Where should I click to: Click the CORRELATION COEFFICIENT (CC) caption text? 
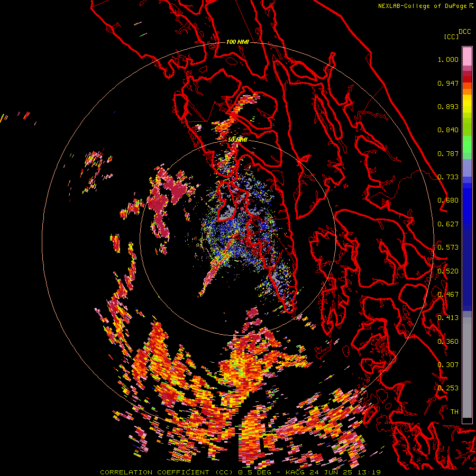coord(167,472)
